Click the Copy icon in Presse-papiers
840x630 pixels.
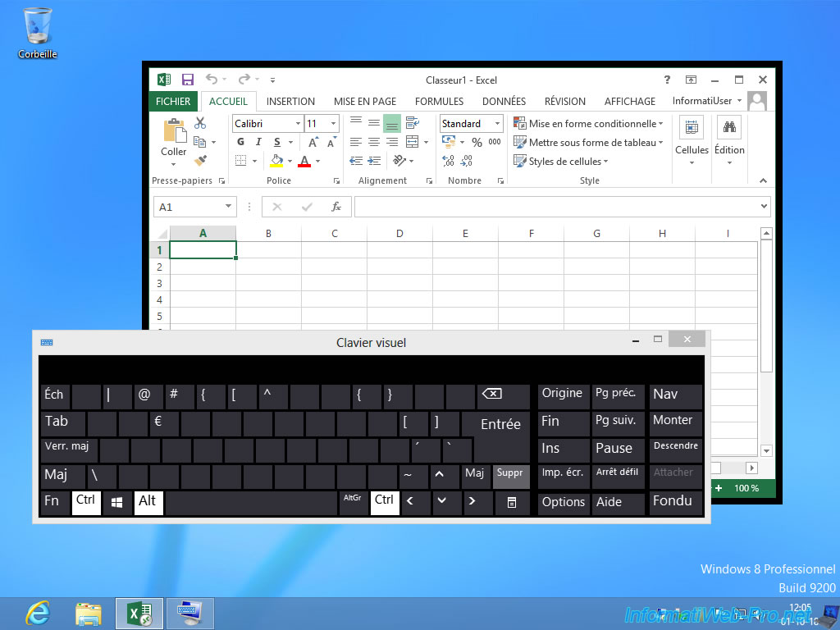[x=200, y=142]
